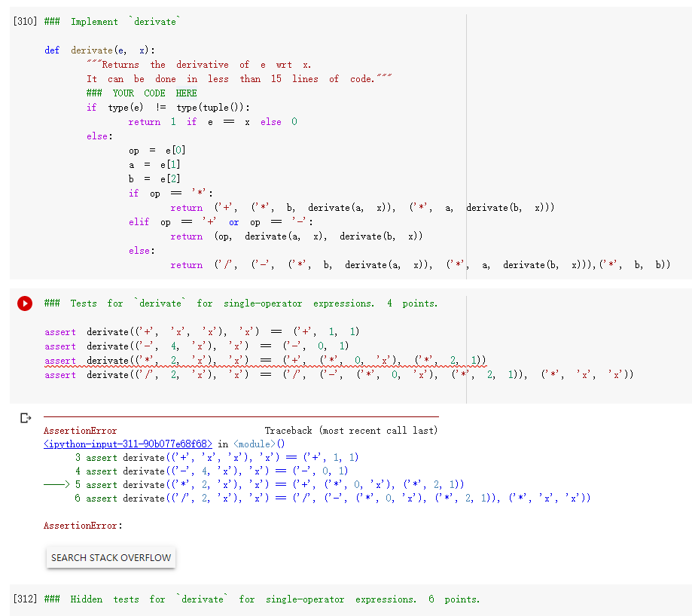Click 'Traceback (most recent call last)' text

point(352,431)
